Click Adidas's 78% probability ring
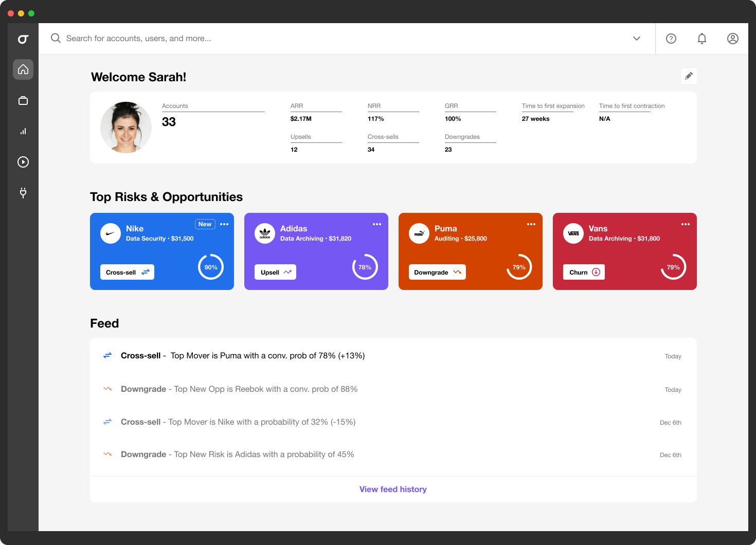Viewport: 756px width, 545px height. click(x=365, y=267)
